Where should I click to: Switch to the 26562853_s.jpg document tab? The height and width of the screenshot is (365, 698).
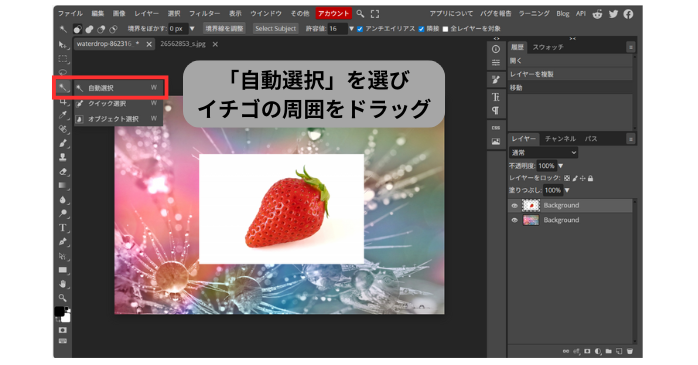pos(183,44)
